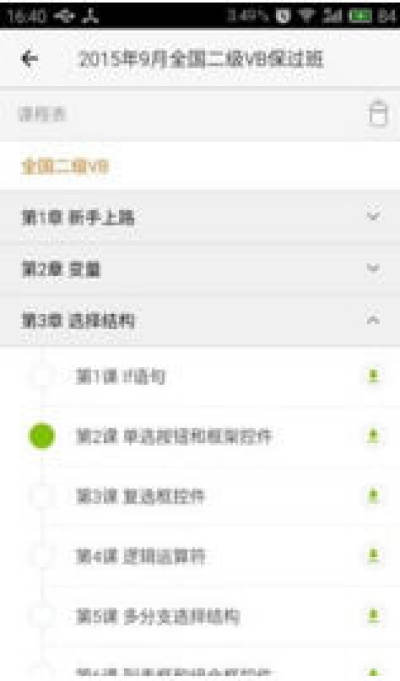
Task: Open lesson 第4课 逻辑运算符
Action: 140,556
